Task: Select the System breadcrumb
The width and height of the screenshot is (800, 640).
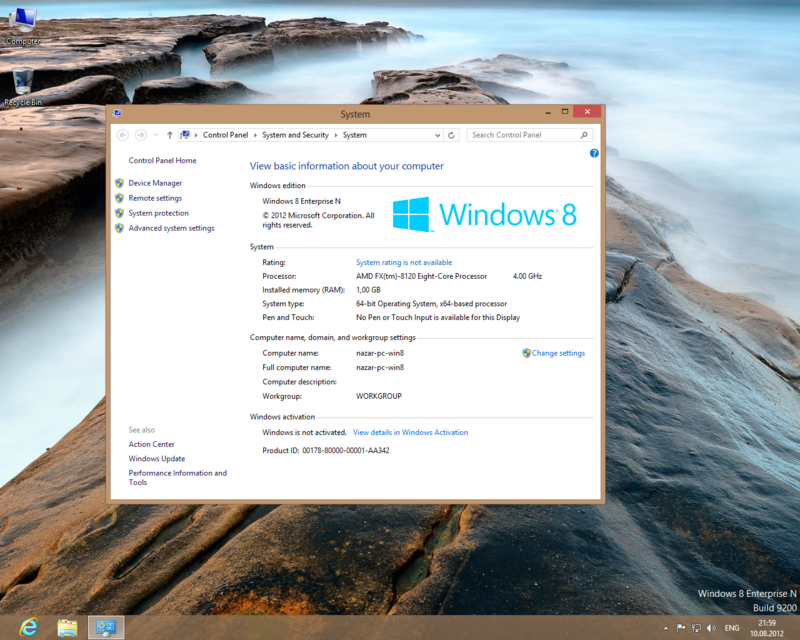Action: pos(355,135)
